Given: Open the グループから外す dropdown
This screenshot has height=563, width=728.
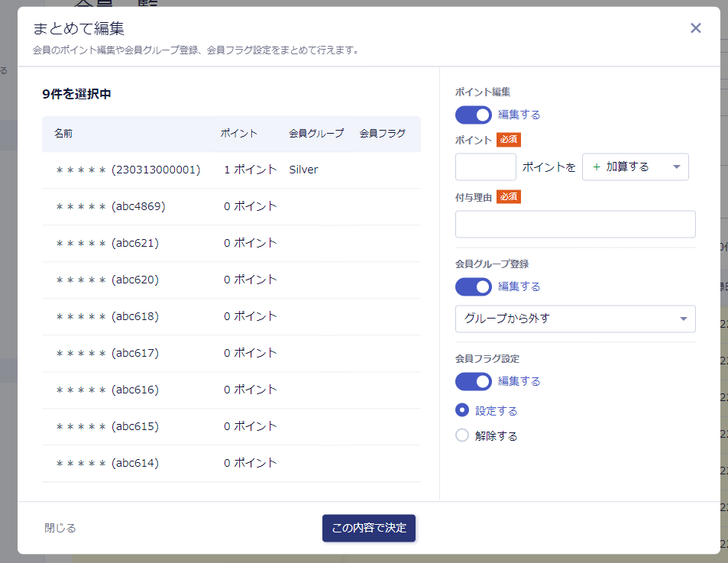Looking at the screenshot, I should point(574,319).
